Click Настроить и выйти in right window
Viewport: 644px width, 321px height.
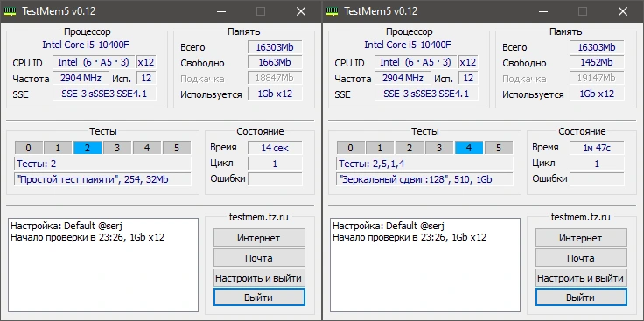581,278
